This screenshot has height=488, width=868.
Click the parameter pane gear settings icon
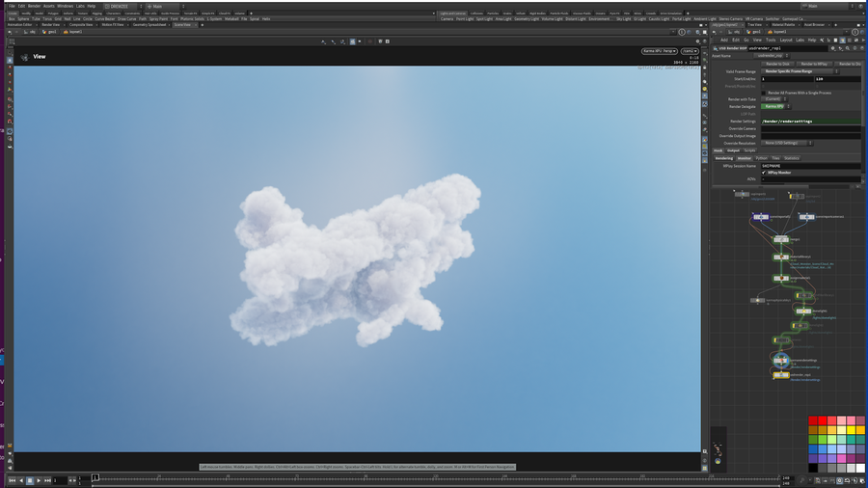pos(833,48)
